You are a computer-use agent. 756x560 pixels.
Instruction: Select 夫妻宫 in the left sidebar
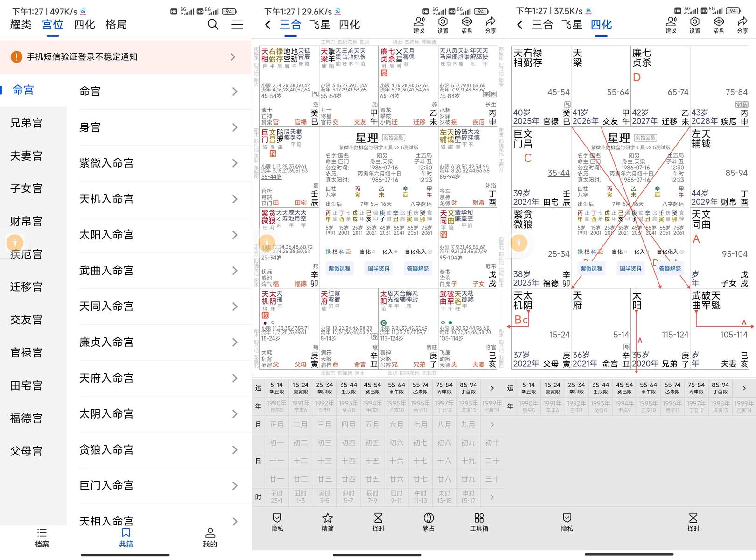[x=27, y=156]
